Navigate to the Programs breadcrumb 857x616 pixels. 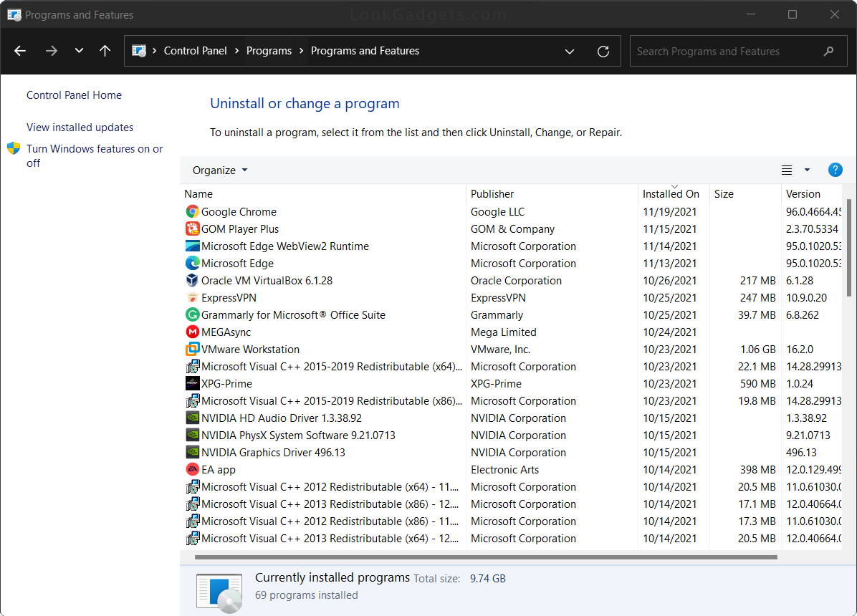269,51
